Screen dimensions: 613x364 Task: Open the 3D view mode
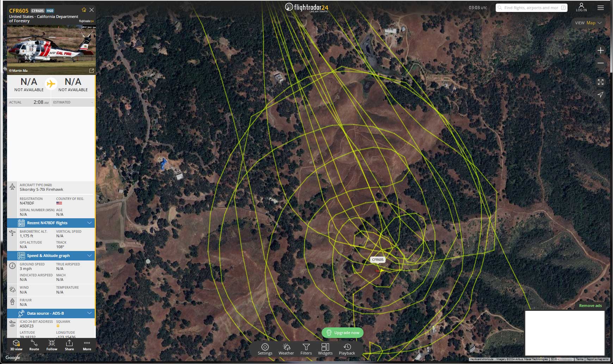coord(16,345)
